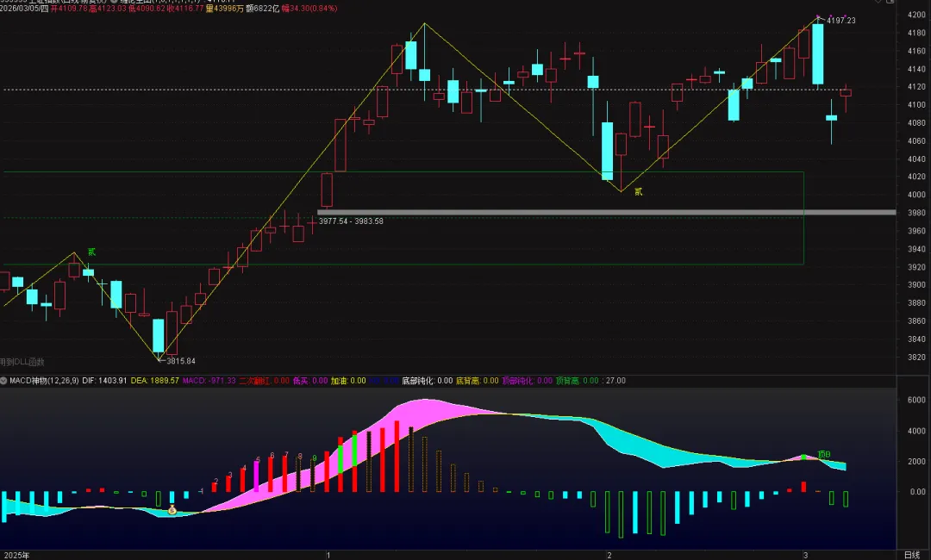Image resolution: width=931 pixels, height=560 pixels.
Task: Click the 底背离 indicator value
Action: (477, 380)
